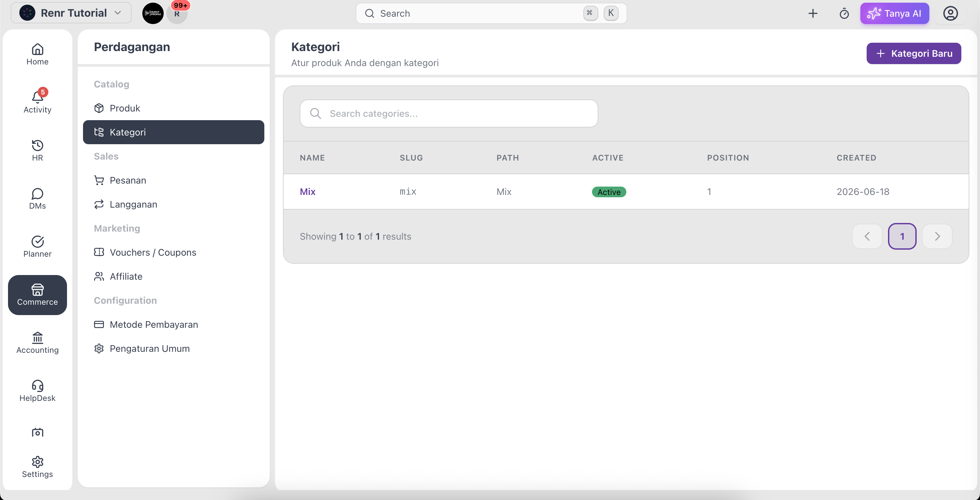The height and width of the screenshot is (500, 980).
Task: Go to previous results page chevron
Action: pyautogui.click(x=867, y=236)
